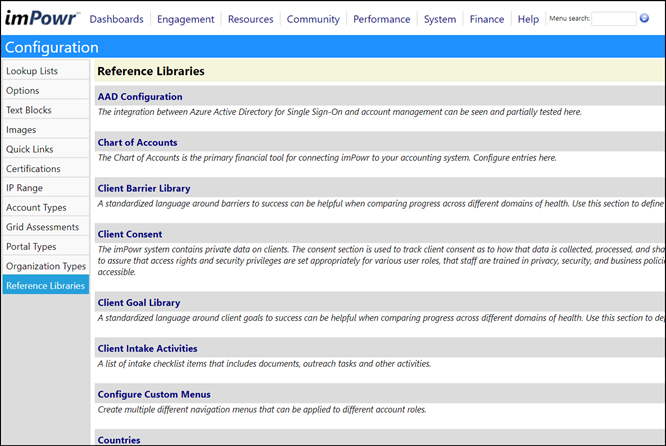This screenshot has height=446, width=666.
Task: Focus the Menu search input field
Action: 613,19
